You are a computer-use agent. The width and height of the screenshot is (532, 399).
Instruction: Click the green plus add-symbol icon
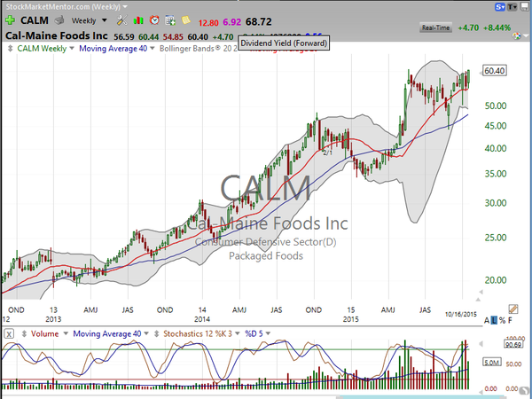(x=10, y=20)
